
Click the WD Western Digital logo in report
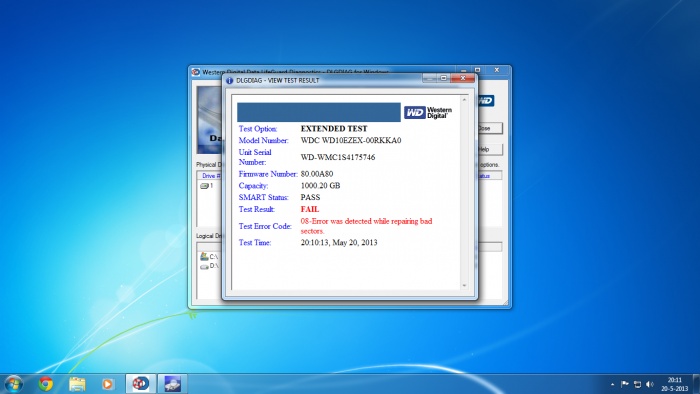coord(428,112)
